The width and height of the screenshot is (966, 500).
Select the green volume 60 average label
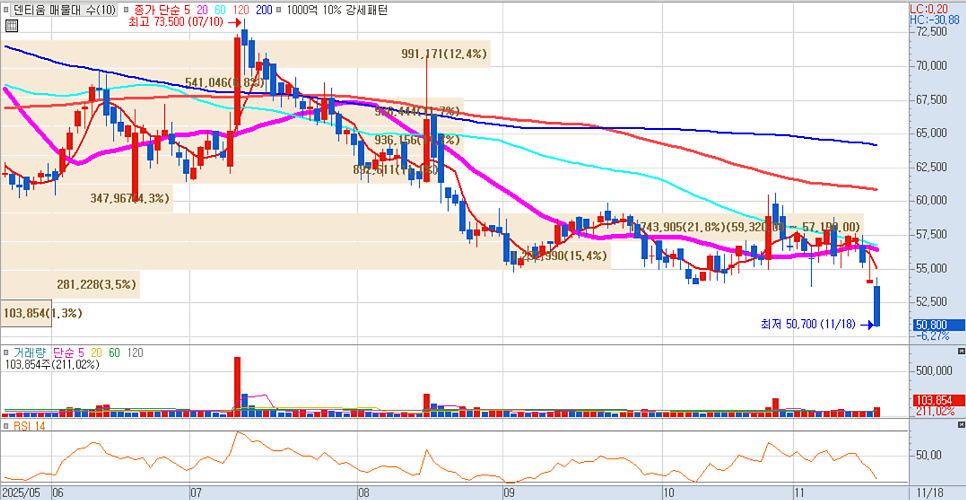click(x=115, y=353)
